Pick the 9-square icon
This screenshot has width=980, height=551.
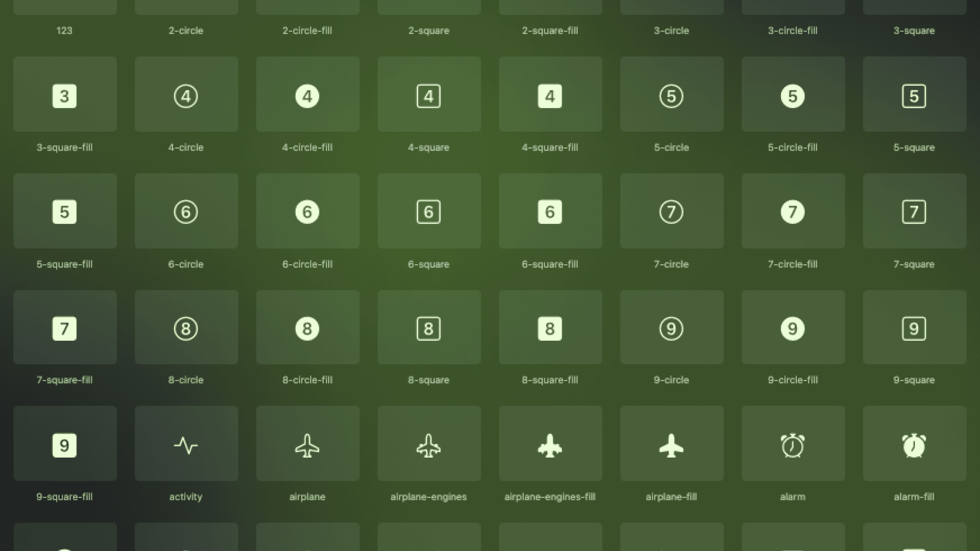(914, 328)
